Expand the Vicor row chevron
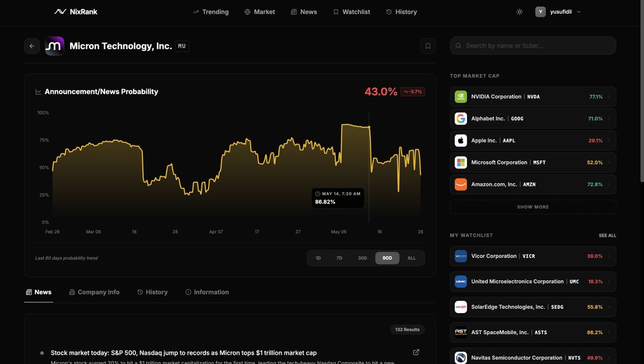644x364 pixels. (x=609, y=256)
